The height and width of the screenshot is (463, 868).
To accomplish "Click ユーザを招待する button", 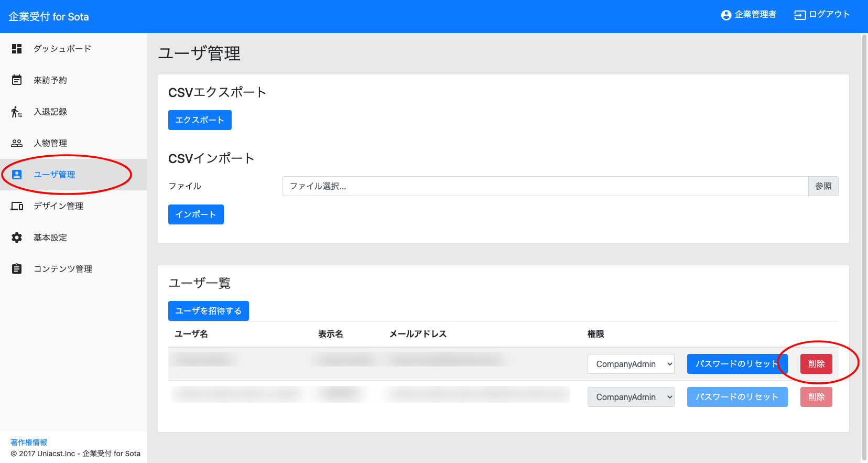I will coord(209,311).
